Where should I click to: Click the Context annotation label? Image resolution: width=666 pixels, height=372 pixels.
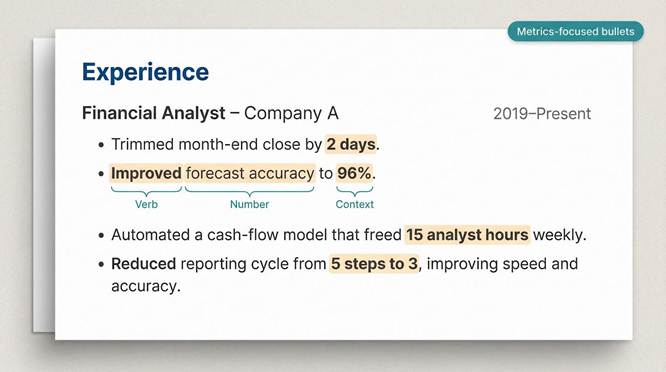click(x=355, y=204)
